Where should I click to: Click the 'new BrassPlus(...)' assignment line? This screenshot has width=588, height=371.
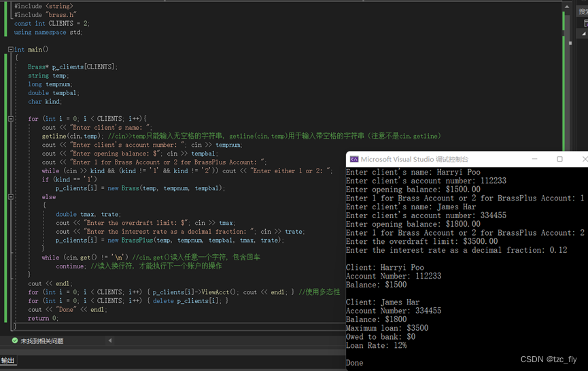[170, 241]
